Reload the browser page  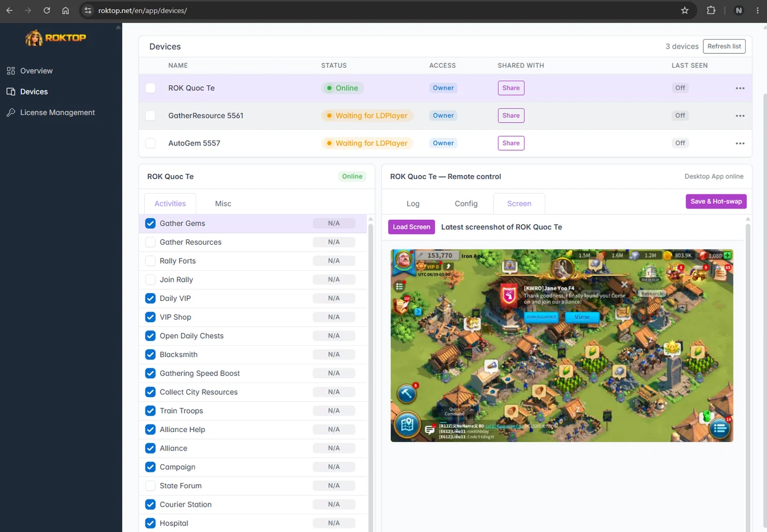(x=47, y=11)
